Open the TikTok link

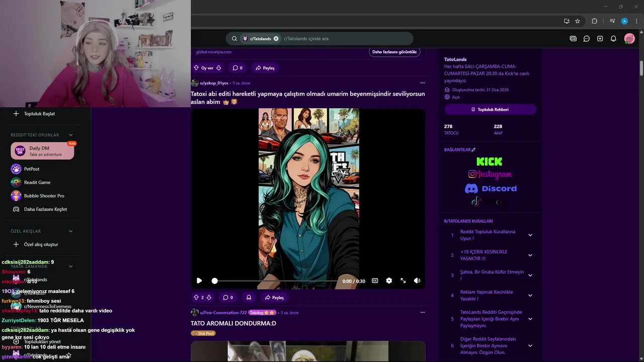pyautogui.click(x=488, y=202)
